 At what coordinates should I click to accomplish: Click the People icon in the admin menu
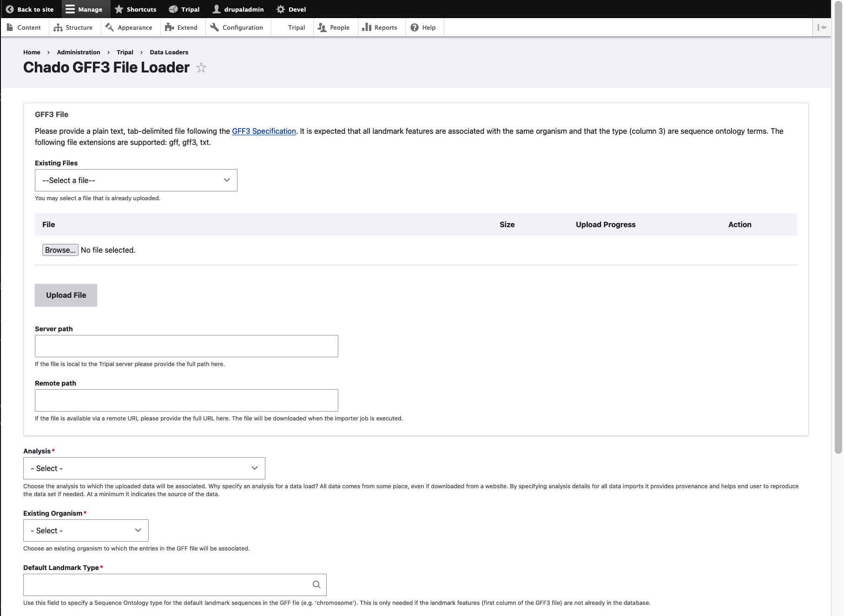pyautogui.click(x=322, y=27)
